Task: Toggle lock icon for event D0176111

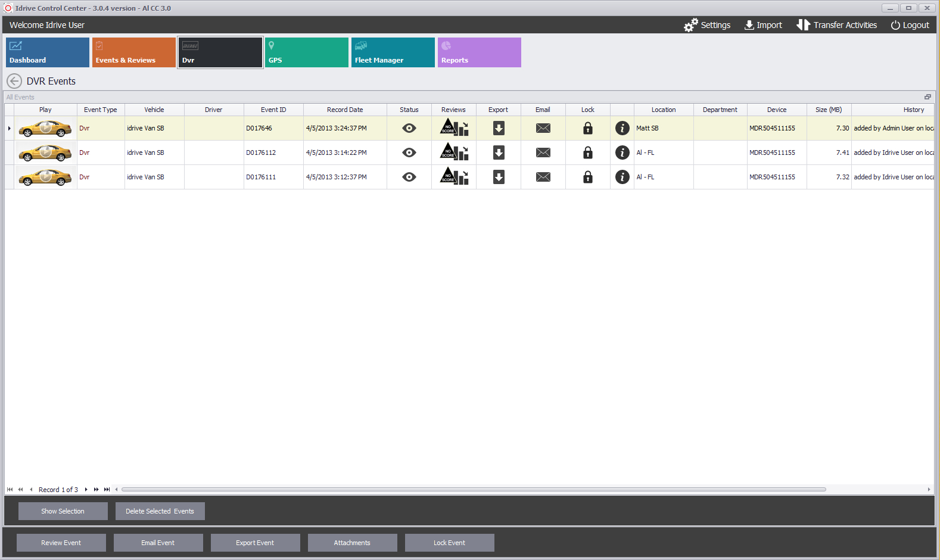Action: [587, 177]
